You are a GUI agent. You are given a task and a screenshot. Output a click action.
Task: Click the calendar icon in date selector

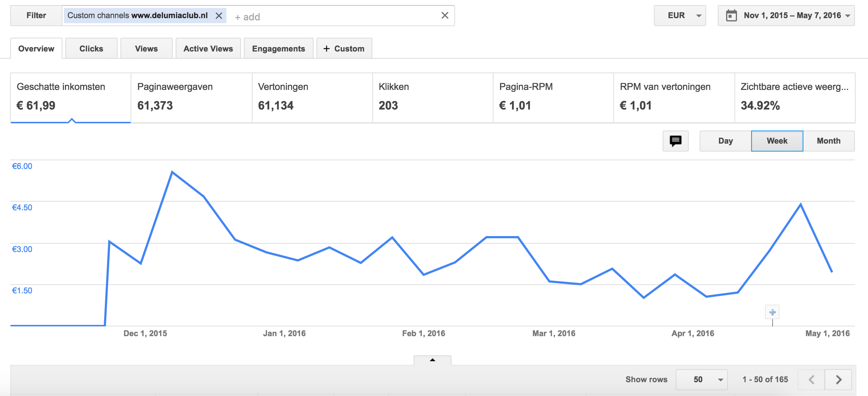point(731,16)
